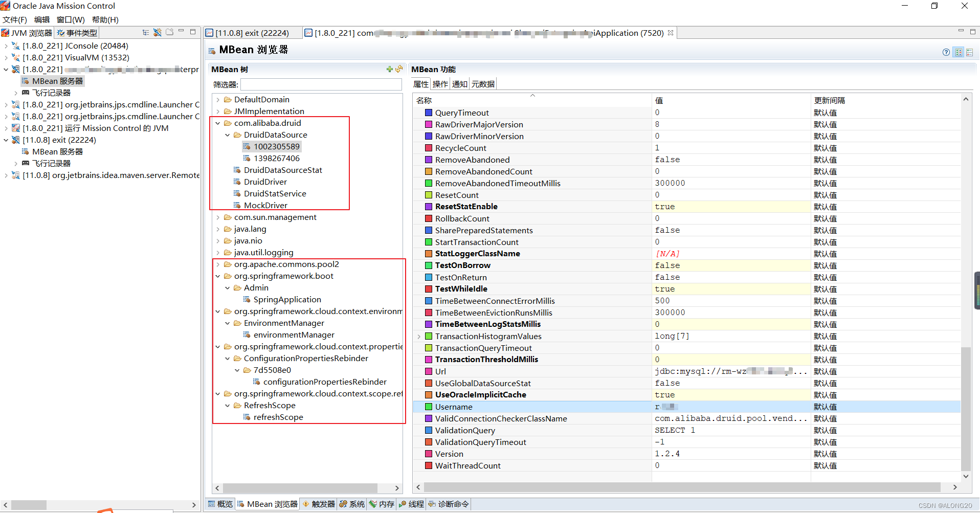Click the VisualVM (13532) JVM icon
Viewport: 980px width, 513px height.
point(16,58)
